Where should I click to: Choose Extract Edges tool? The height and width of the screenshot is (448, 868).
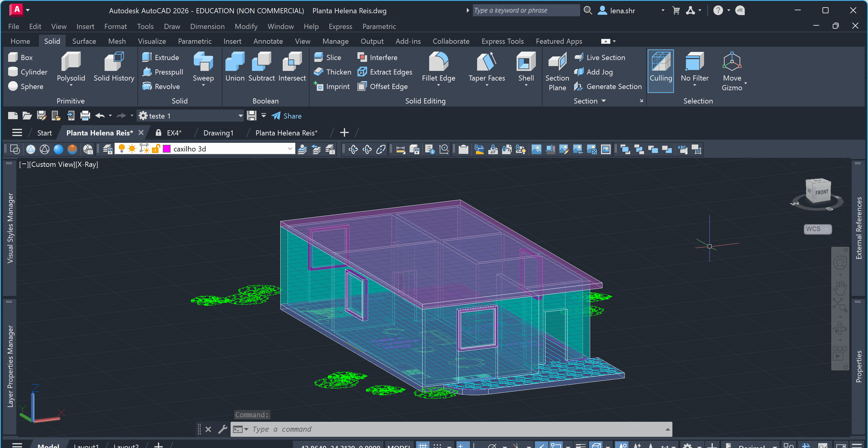click(385, 72)
